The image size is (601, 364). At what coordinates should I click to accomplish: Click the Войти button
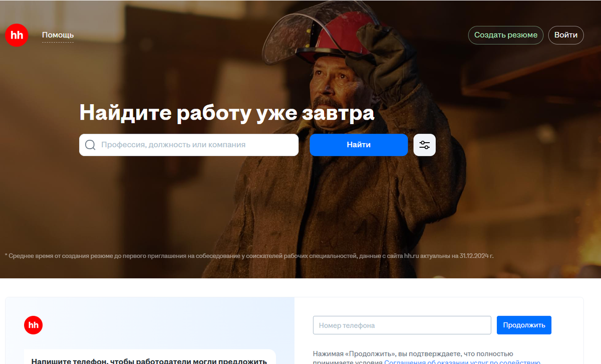coord(566,35)
